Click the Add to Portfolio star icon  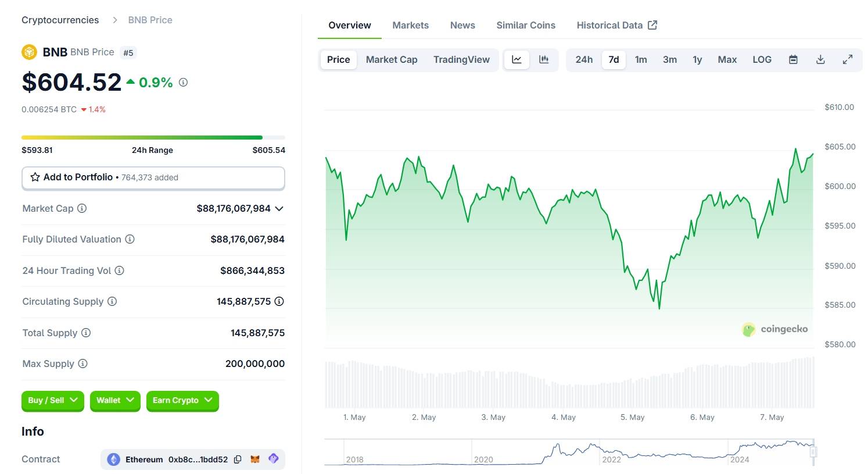[35, 177]
